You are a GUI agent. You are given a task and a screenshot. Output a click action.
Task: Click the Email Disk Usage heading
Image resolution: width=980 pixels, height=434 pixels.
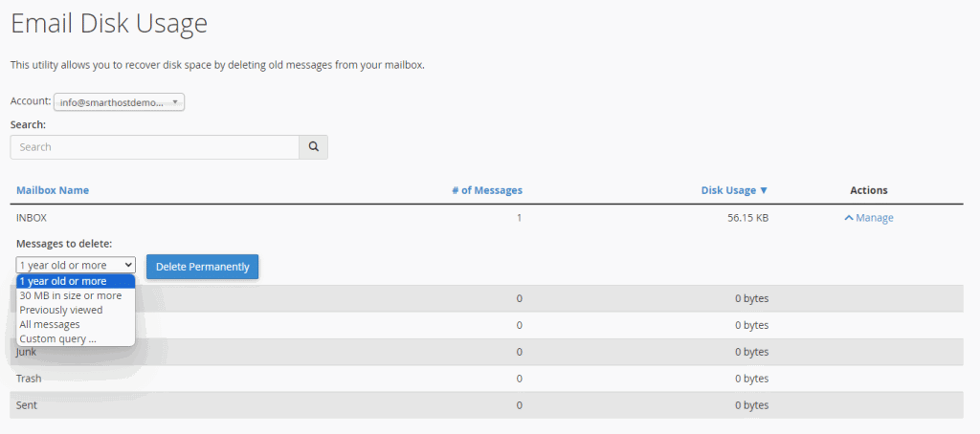109,24
